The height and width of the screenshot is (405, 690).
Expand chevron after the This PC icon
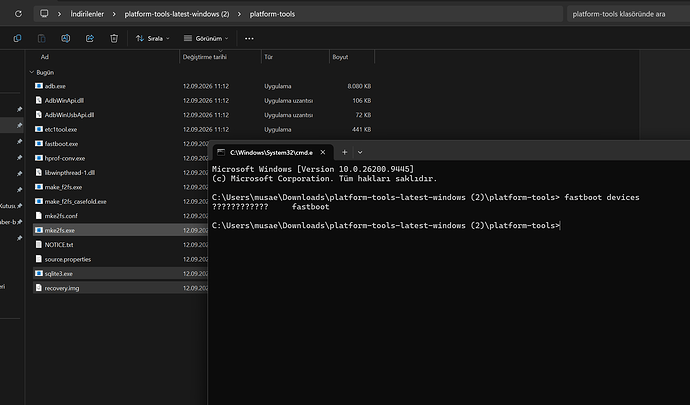pyautogui.click(x=59, y=14)
